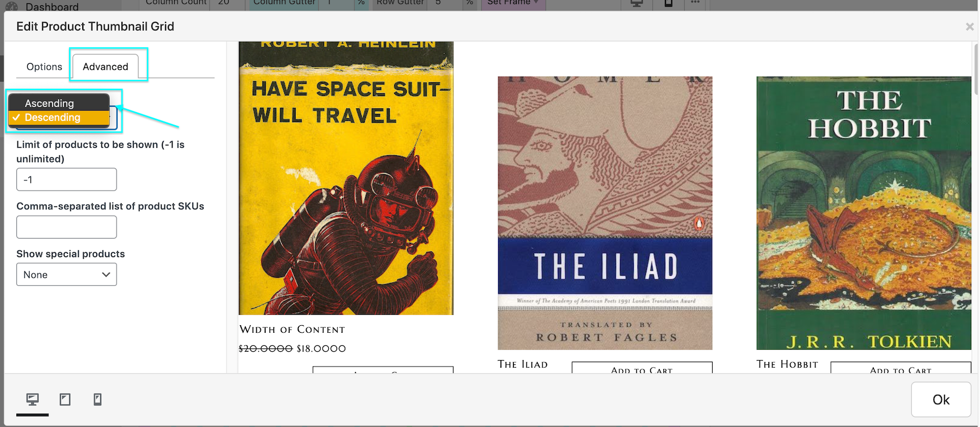Select Ascending sort order option
Screen dimensions: 980x427
[x=50, y=103]
